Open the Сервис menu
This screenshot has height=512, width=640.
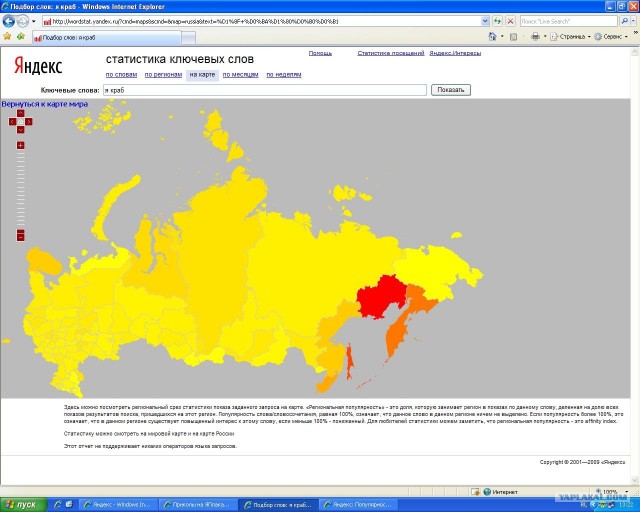[x=610, y=37]
